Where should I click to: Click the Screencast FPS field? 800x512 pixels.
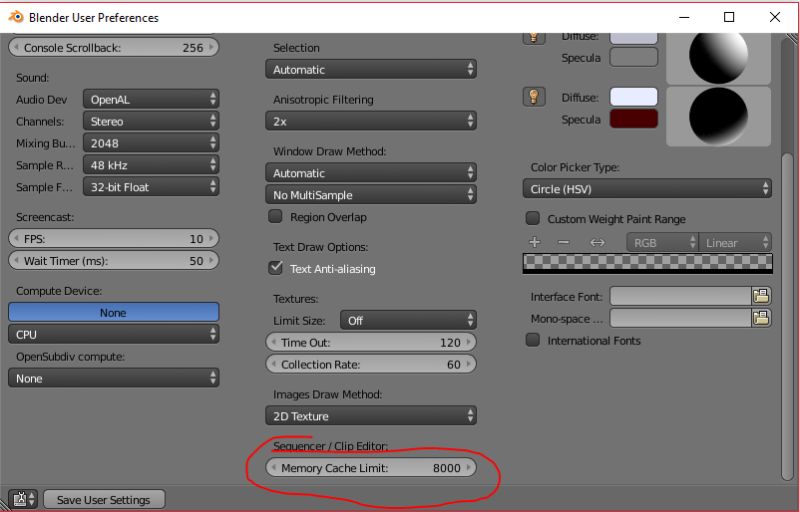point(113,238)
